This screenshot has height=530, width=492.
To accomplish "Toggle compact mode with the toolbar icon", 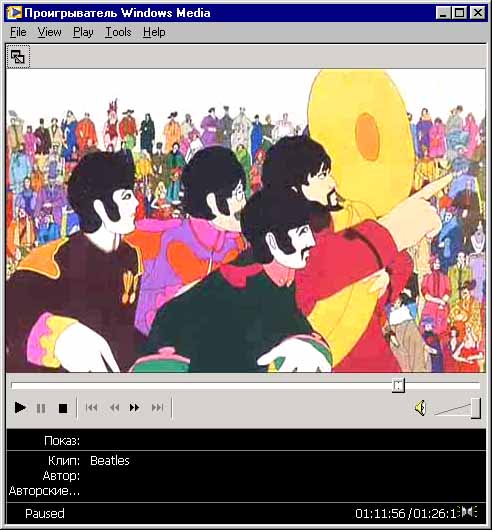I will [18, 57].
